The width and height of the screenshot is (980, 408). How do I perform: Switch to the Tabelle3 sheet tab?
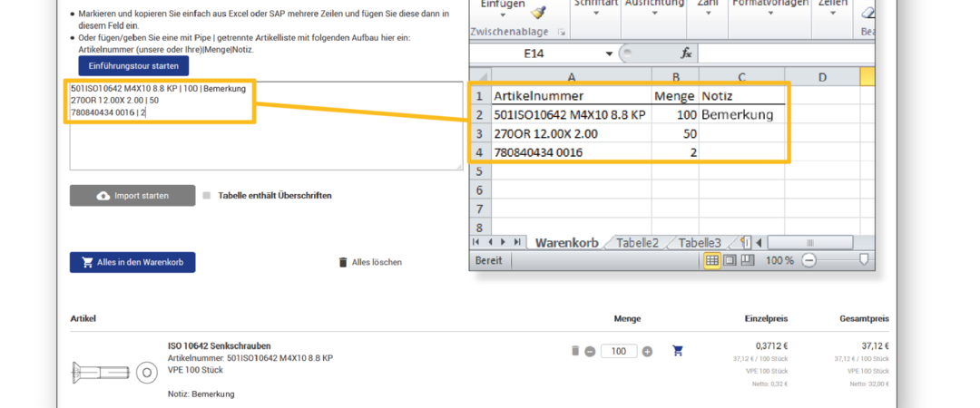tap(700, 242)
